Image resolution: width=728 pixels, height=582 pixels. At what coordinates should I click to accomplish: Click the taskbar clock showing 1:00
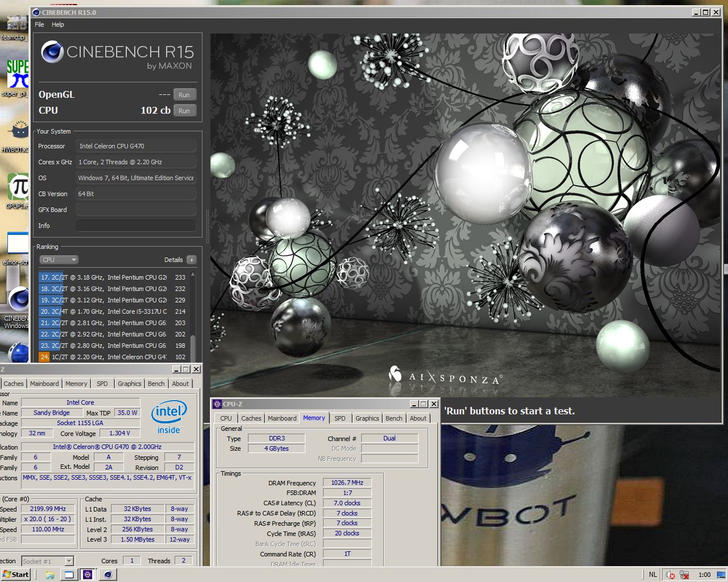tap(704, 575)
